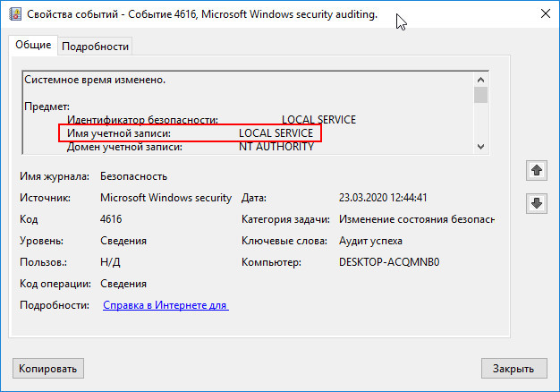Select the Общие tab
This screenshot has height=392, width=560.
[33, 45]
